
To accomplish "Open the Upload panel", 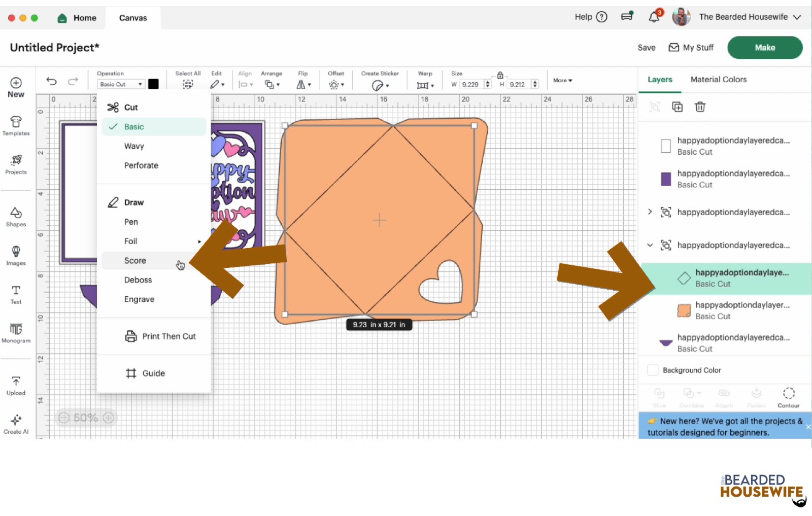I will pos(16,385).
